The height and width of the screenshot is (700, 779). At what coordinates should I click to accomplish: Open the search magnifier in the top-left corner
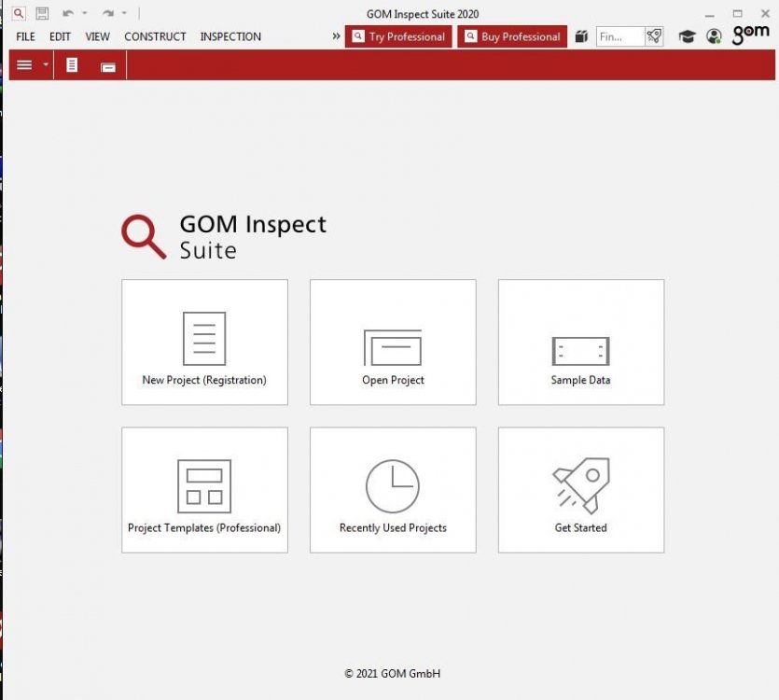pos(17,13)
